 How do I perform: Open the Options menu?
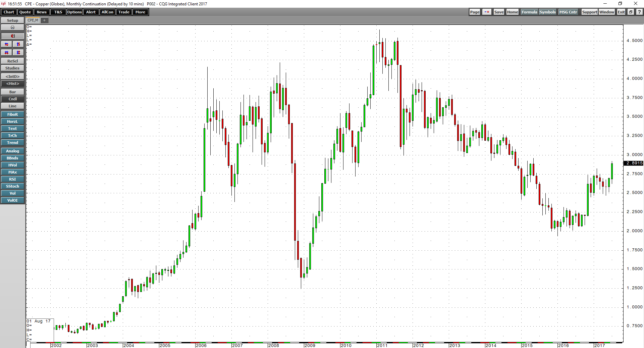point(74,12)
